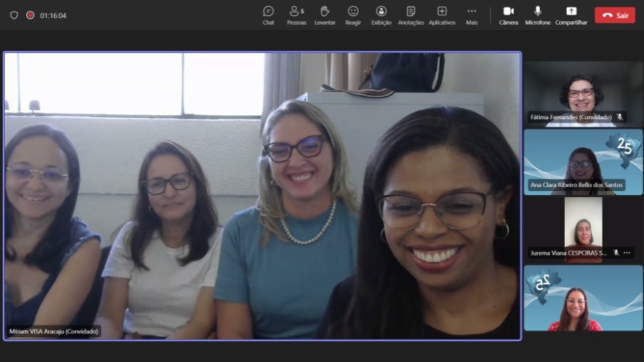Select the main Míriam VISA Aracaju video
Image resolution: width=644 pixels, height=362 pixels.
coord(263,196)
